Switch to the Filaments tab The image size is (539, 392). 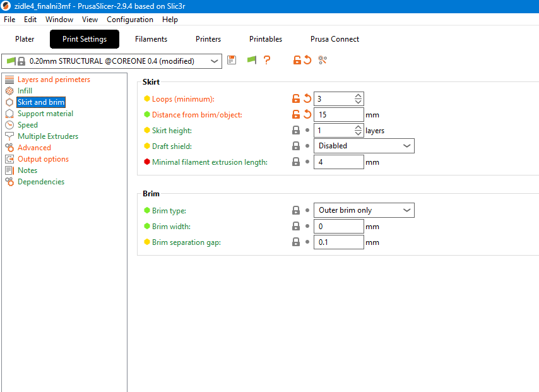coord(151,39)
